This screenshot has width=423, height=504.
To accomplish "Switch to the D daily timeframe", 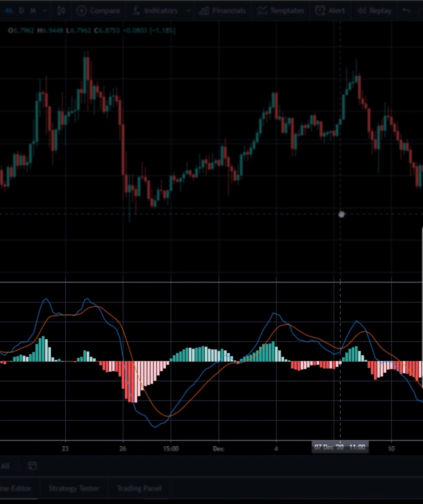I will click(22, 11).
